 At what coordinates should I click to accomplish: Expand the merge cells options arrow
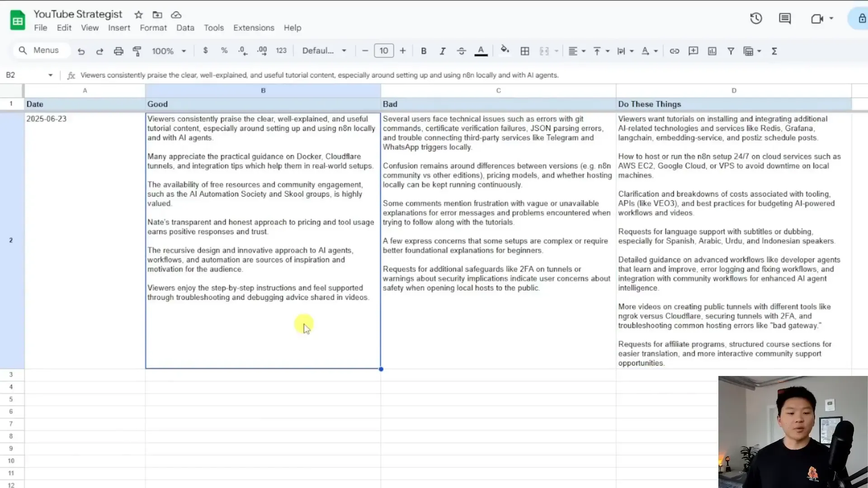tap(557, 51)
